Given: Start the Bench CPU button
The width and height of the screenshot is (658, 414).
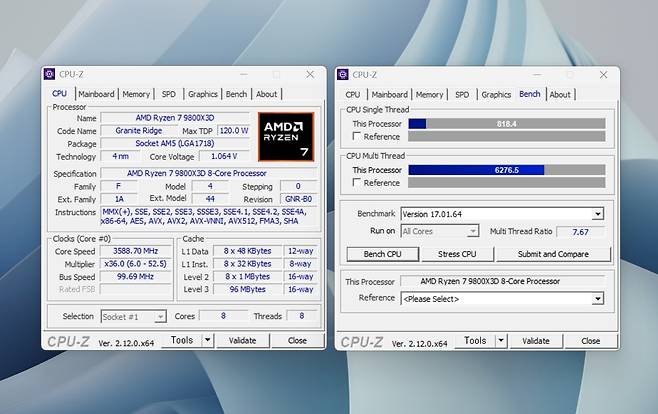Looking at the screenshot, I should [383, 254].
